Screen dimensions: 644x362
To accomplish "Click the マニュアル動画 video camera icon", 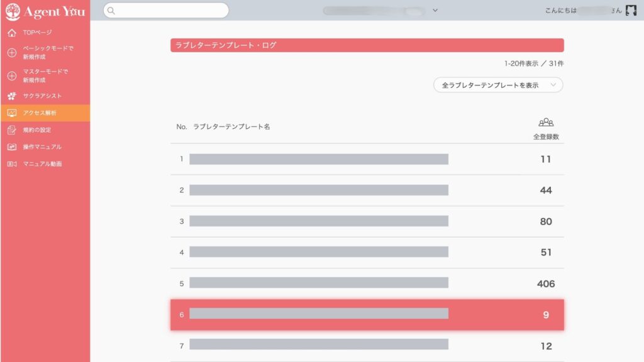I will (x=11, y=164).
